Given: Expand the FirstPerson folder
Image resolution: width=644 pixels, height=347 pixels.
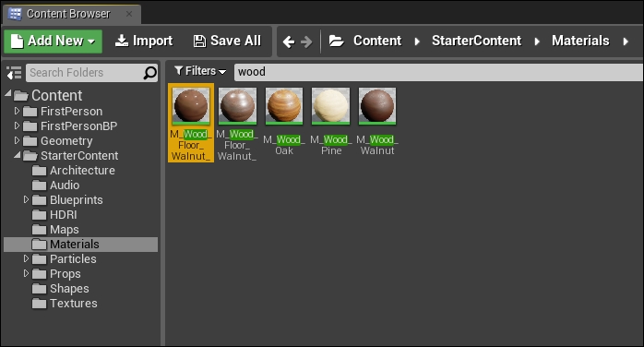Looking at the screenshot, I should 17,111.
